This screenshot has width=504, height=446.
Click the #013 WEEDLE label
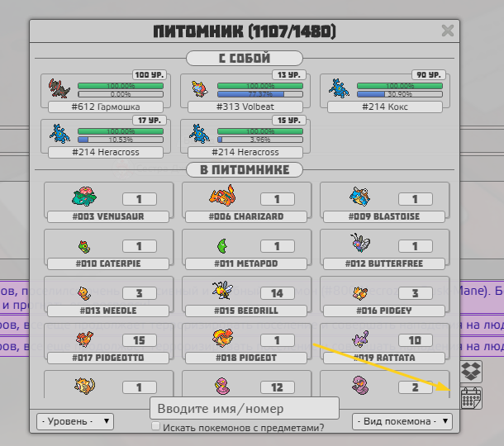point(108,311)
